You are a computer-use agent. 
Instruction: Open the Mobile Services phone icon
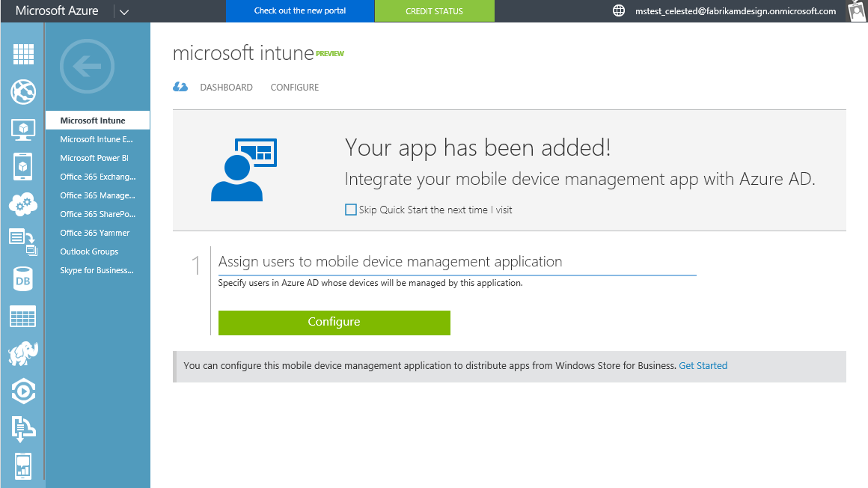coord(22,167)
